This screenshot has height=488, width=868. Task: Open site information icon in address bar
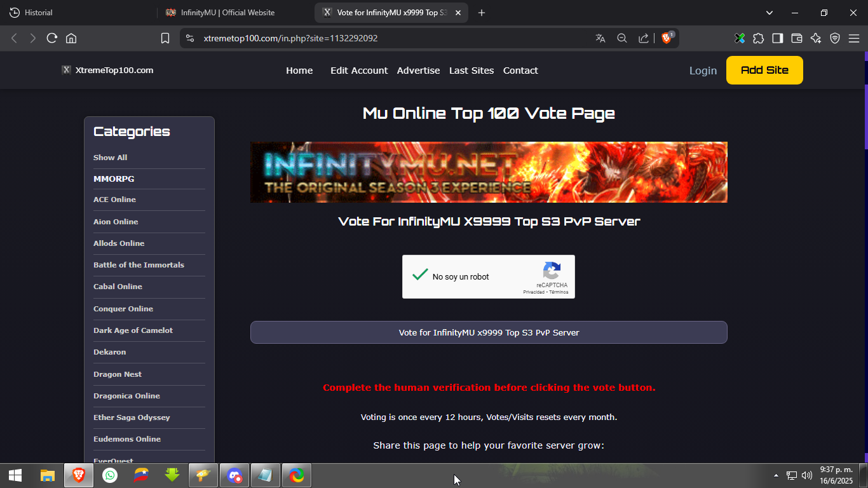(189, 38)
